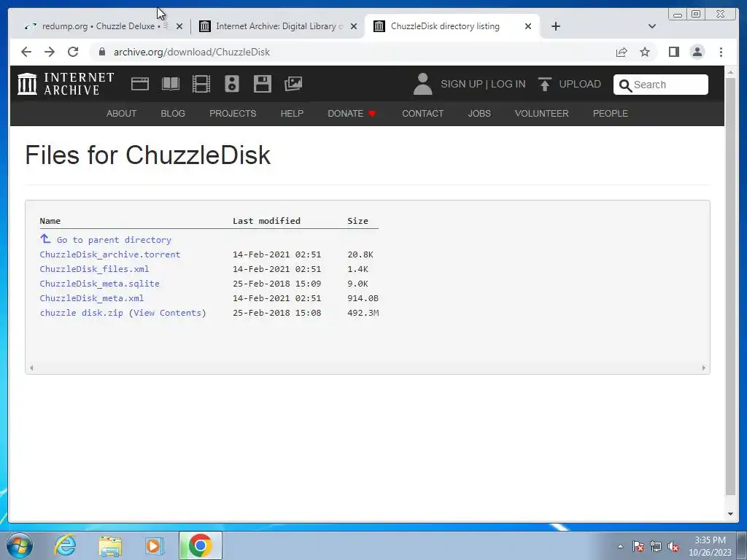Download ChuzzleDisk_archive.torrent
This screenshot has height=560, width=747.
pyautogui.click(x=110, y=254)
